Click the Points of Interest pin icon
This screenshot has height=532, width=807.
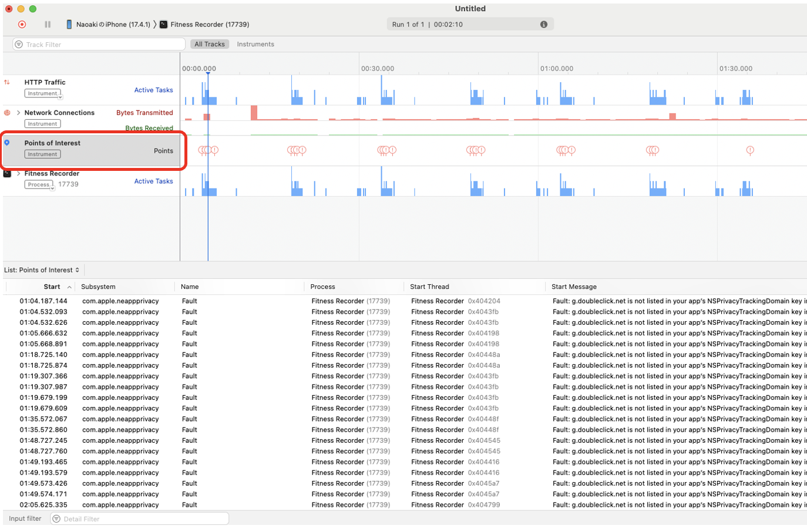[7, 143]
